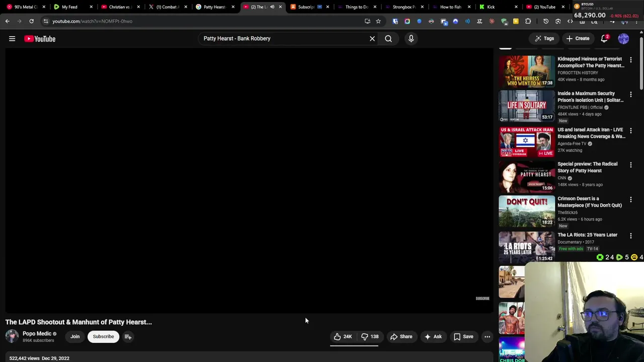644x362 pixels.
Task: Share this video
Action: pos(401,336)
